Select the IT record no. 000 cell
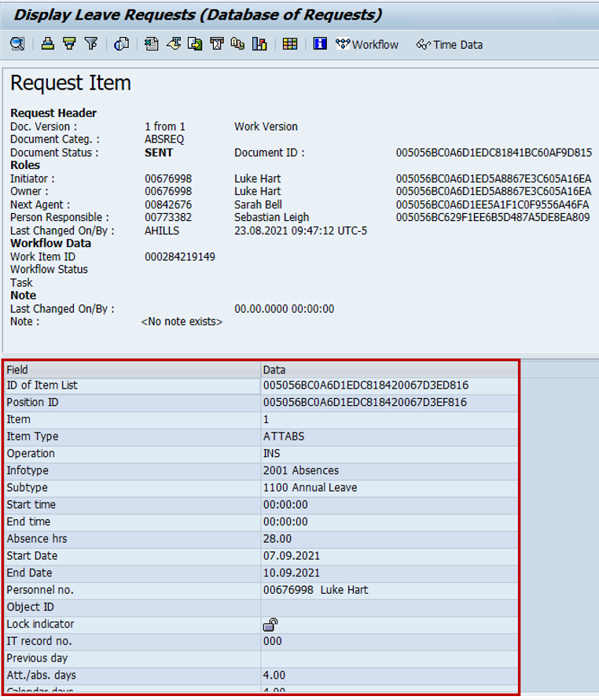 (389, 641)
